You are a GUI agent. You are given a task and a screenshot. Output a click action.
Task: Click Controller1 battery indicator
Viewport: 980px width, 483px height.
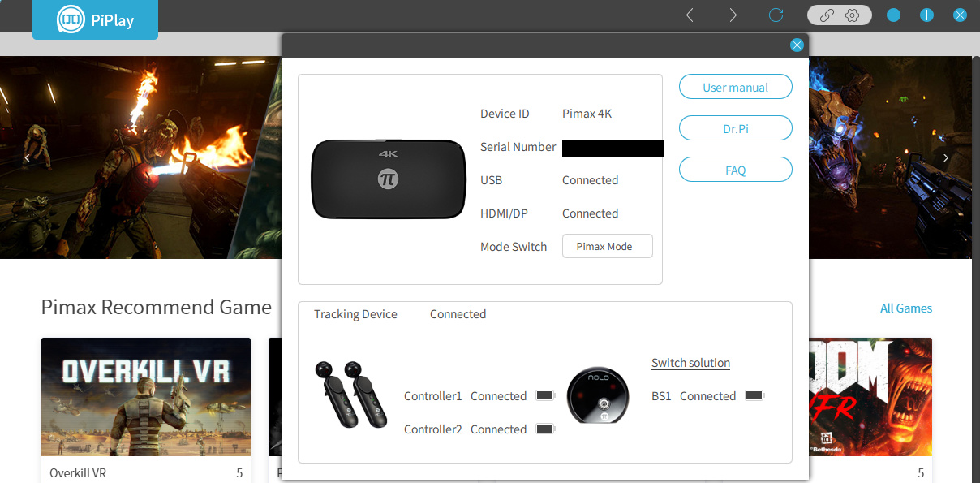[545, 396]
